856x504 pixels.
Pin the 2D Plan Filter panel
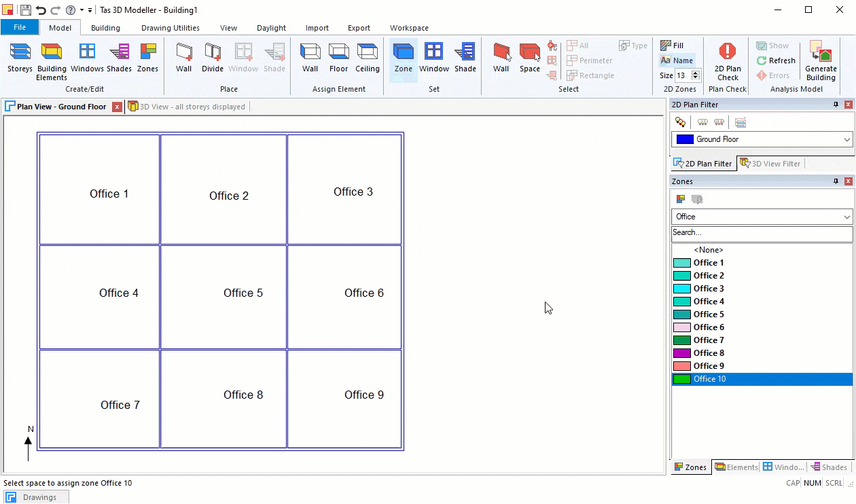(x=836, y=105)
